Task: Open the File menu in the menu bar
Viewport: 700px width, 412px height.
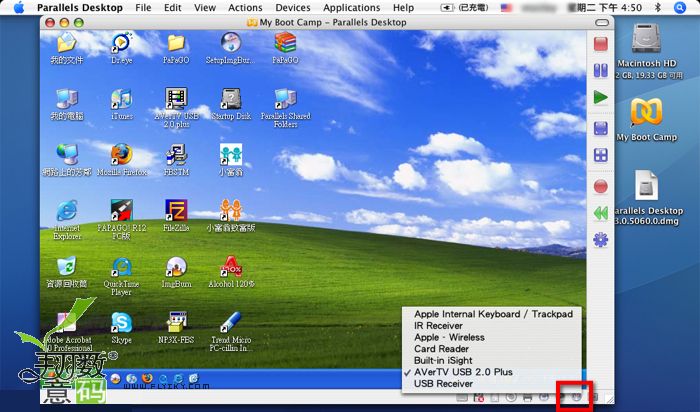Action: [143, 8]
